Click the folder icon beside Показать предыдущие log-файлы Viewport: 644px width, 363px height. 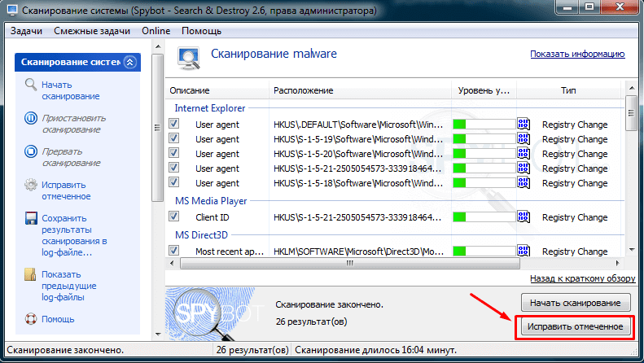[x=31, y=274]
